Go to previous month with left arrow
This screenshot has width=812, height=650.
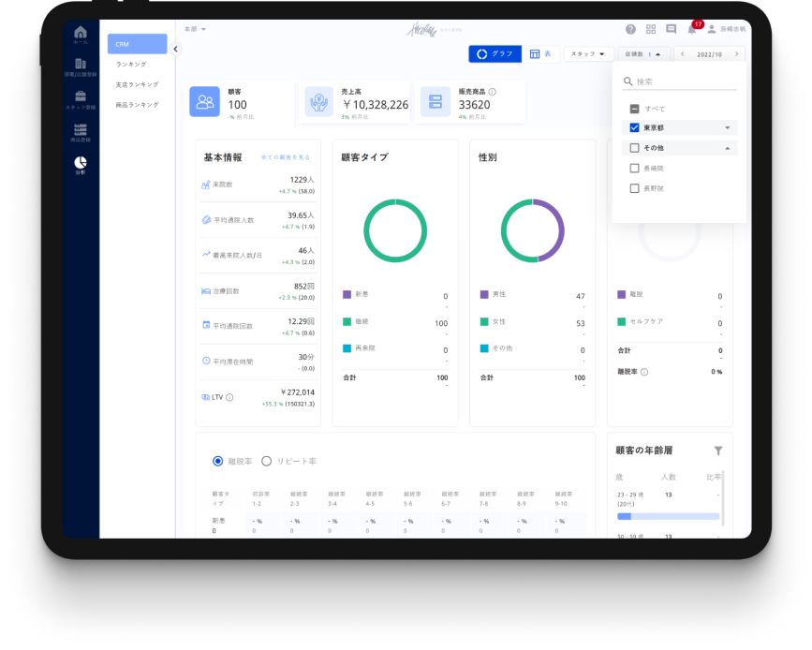pos(683,54)
